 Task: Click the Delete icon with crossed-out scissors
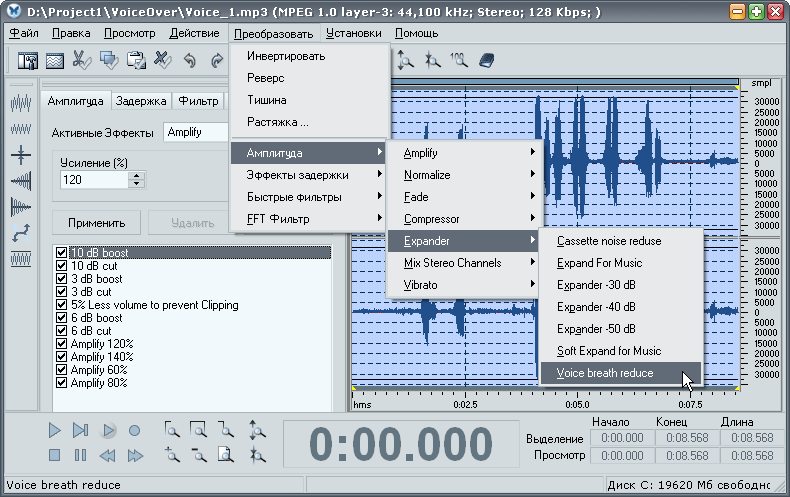click(x=163, y=60)
